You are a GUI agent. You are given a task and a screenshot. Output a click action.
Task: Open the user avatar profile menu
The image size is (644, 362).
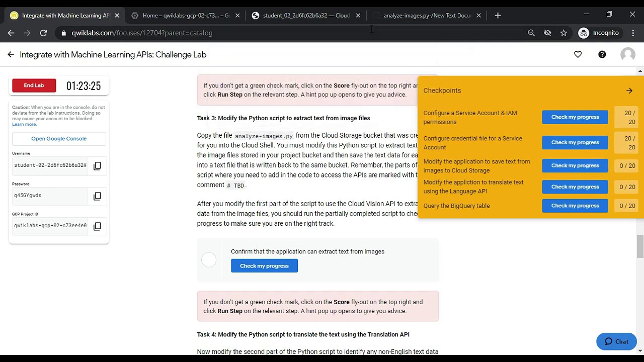(627, 54)
